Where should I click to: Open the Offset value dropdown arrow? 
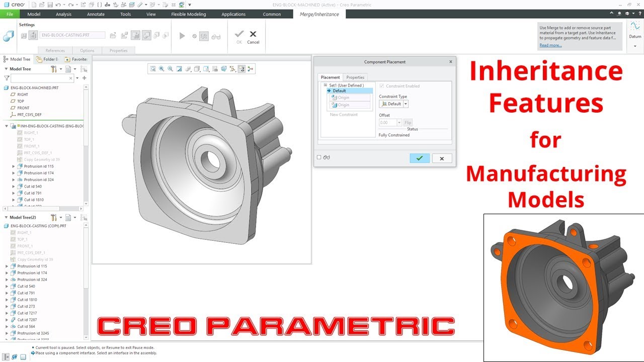[399, 123]
